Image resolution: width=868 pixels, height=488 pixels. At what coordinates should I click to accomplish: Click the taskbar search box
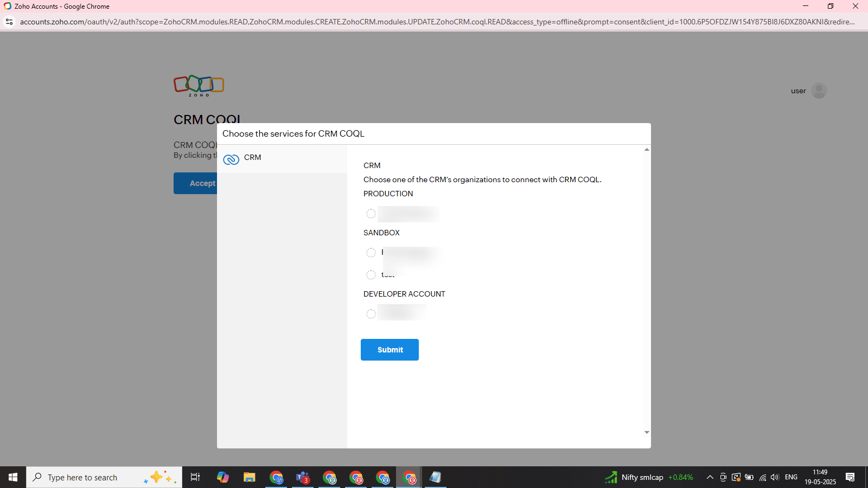[x=104, y=477]
